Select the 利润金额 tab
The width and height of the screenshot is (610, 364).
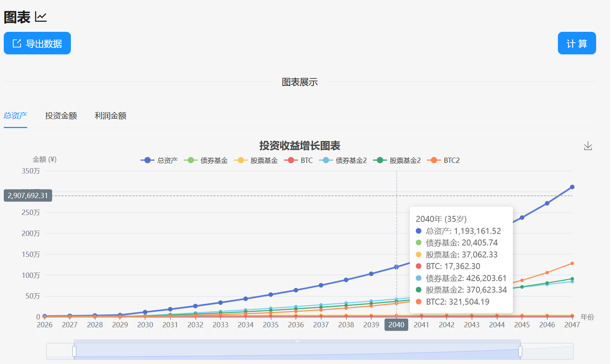point(110,115)
